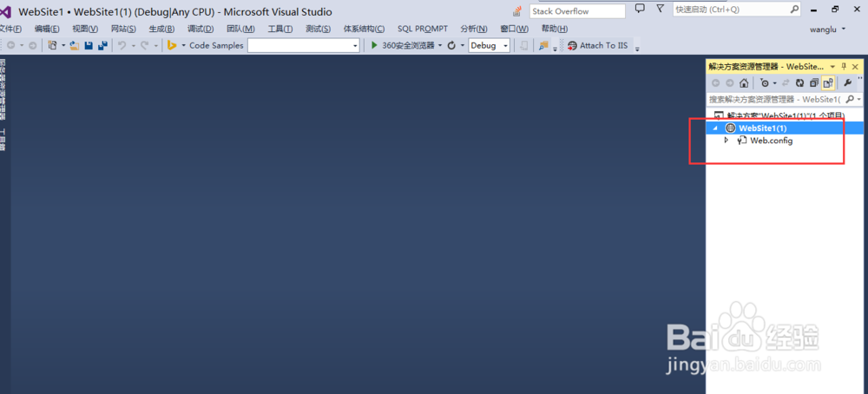Open Properties via the wrench icon
Image resolution: width=868 pixels, height=394 pixels.
click(x=847, y=83)
